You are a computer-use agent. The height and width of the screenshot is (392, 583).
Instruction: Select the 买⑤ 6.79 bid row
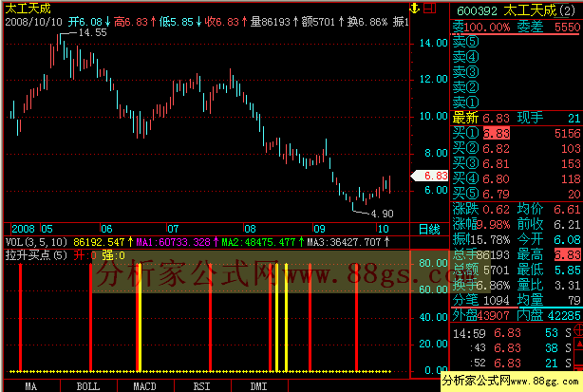tap(517, 194)
